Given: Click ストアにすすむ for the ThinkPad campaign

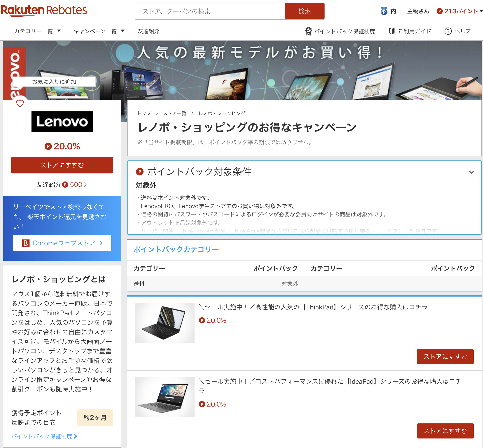Looking at the screenshot, I should 445,357.
